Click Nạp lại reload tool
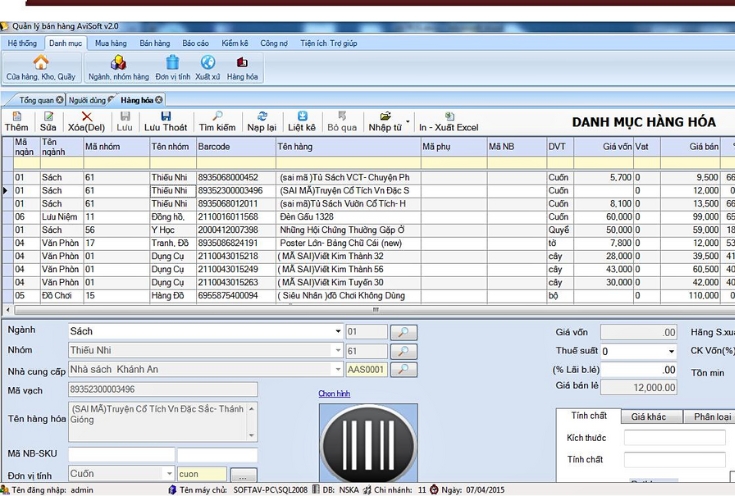The width and height of the screenshot is (735, 496). 262,122
